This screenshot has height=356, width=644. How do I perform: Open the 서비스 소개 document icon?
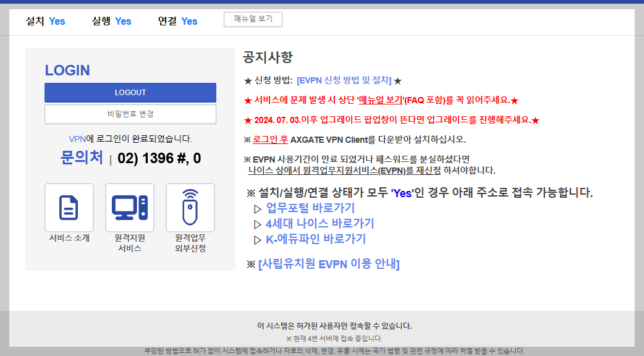(x=69, y=207)
